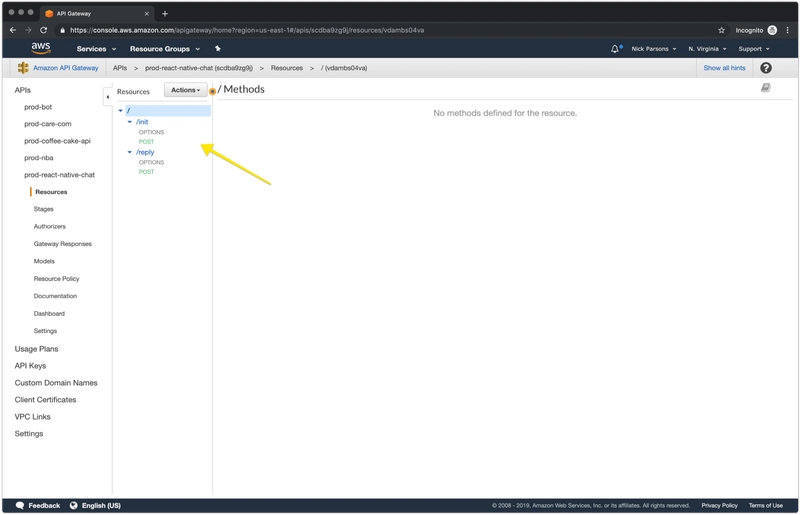The height and width of the screenshot is (515, 800).
Task: Collapse the sidebar with the arrow handle
Action: point(107,96)
